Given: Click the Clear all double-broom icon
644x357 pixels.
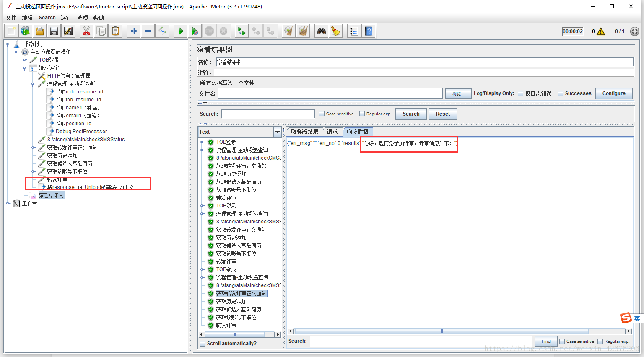Looking at the screenshot, I should coord(303,31).
